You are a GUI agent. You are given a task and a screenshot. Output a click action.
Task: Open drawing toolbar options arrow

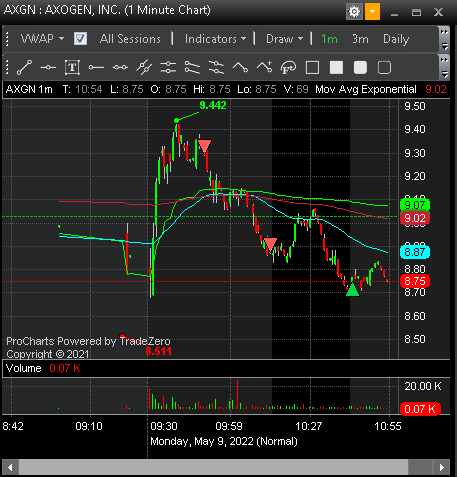pos(444,74)
